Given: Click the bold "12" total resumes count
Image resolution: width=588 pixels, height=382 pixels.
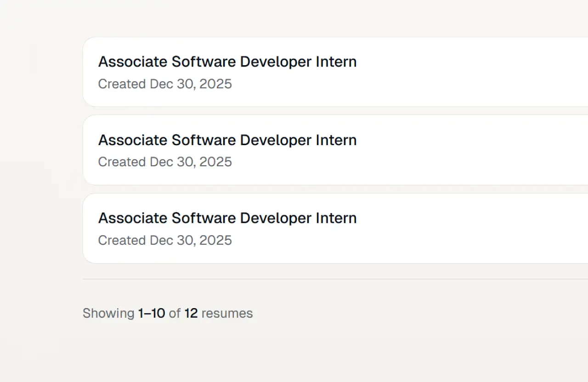Looking at the screenshot, I should (191, 314).
